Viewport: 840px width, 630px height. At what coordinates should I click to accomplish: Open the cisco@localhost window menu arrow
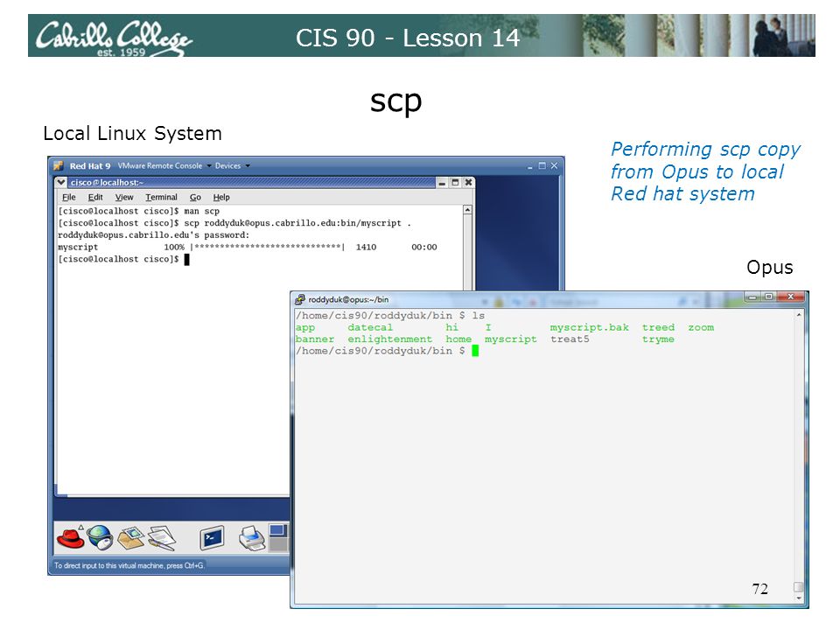[61, 182]
